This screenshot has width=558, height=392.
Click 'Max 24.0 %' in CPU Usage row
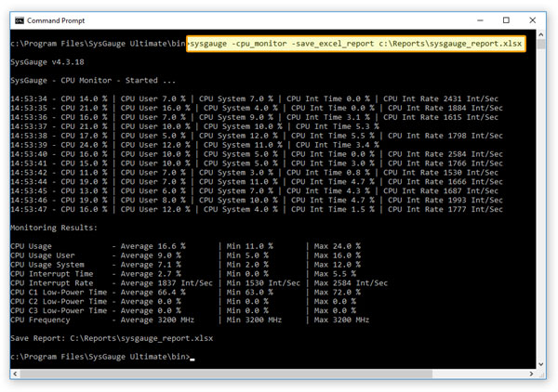coord(337,246)
